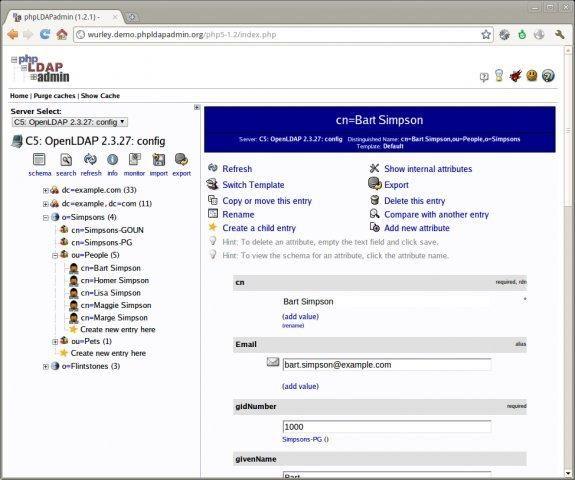Click the gear extension icon in the browser toolbar
Viewport: 575px width, 480px height.
coord(505,35)
